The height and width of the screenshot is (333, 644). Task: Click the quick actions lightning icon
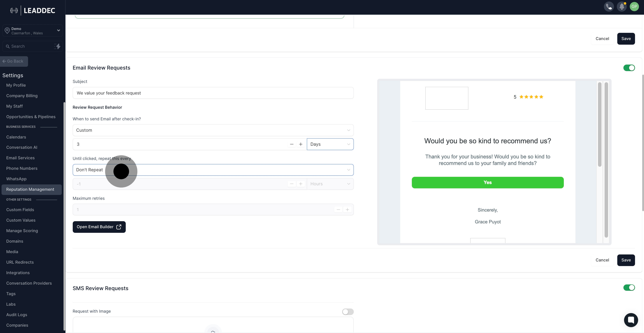[57, 46]
